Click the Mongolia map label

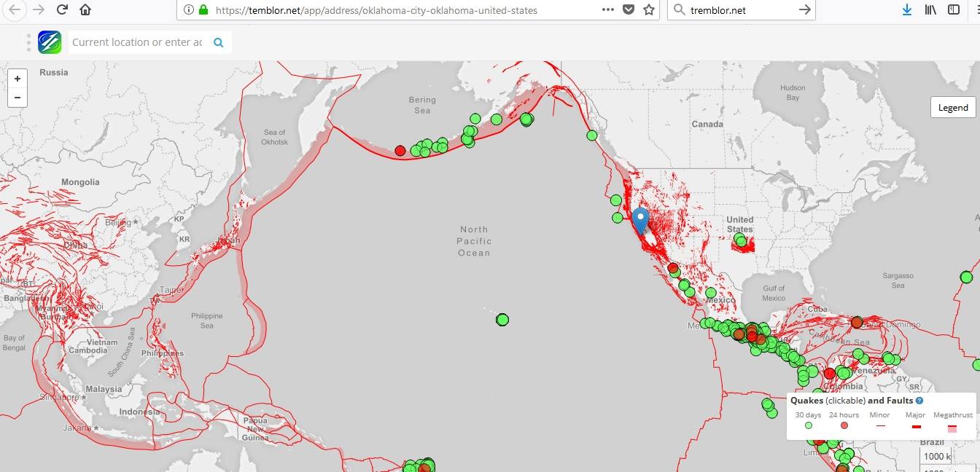point(80,182)
